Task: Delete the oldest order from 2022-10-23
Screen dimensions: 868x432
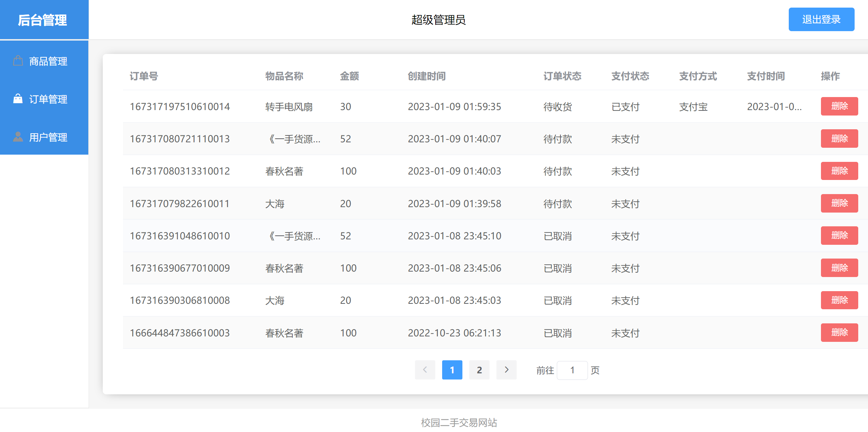Action: click(839, 332)
